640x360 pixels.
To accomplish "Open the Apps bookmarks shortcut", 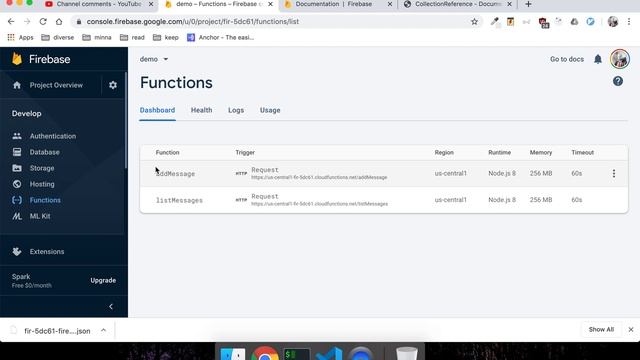I will (20, 38).
